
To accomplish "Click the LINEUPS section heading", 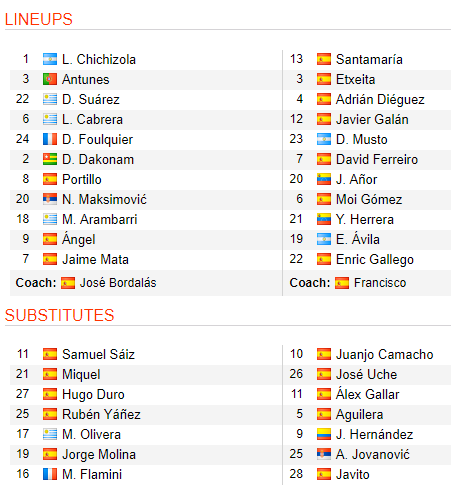I will (x=39, y=19).
